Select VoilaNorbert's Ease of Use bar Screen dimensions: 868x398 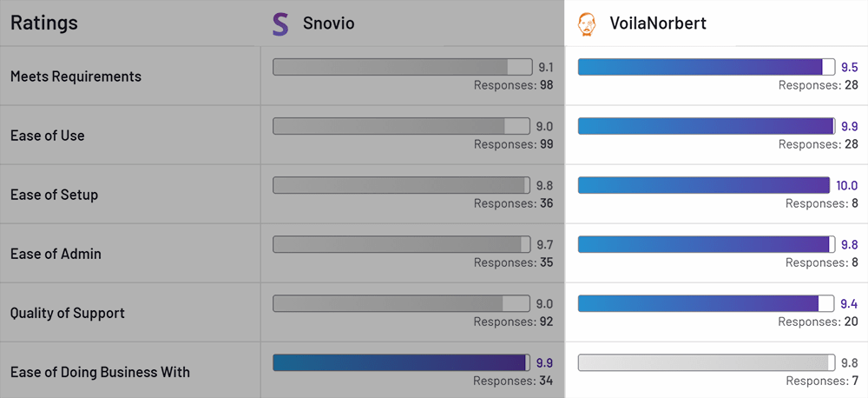pos(707,126)
